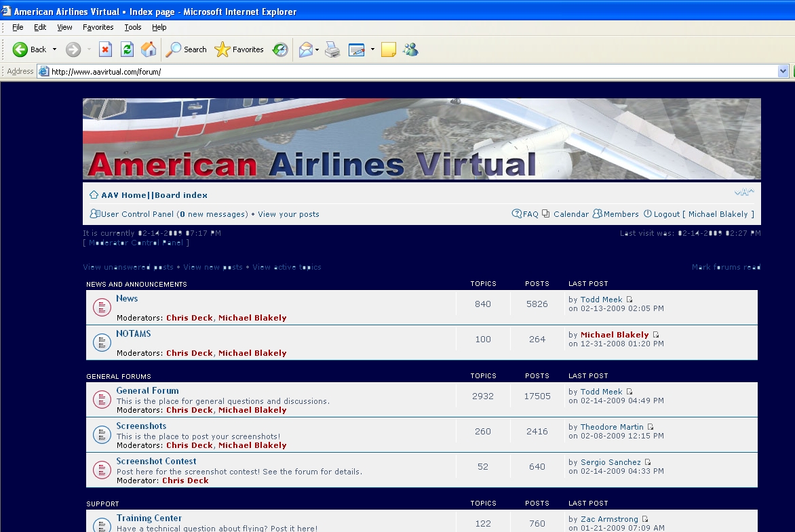Screen dimensions: 795x532
Task: Open Favorites star in the toolbar
Action: pyautogui.click(x=239, y=49)
